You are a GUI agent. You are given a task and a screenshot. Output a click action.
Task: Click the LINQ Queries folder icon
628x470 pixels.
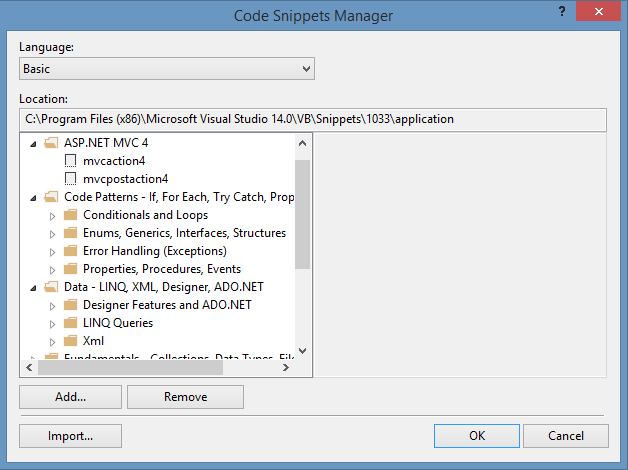pos(70,323)
